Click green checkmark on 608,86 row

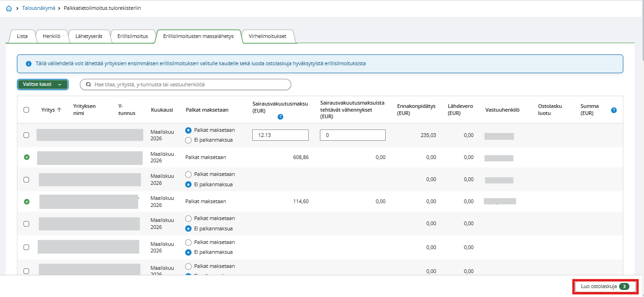27,157
